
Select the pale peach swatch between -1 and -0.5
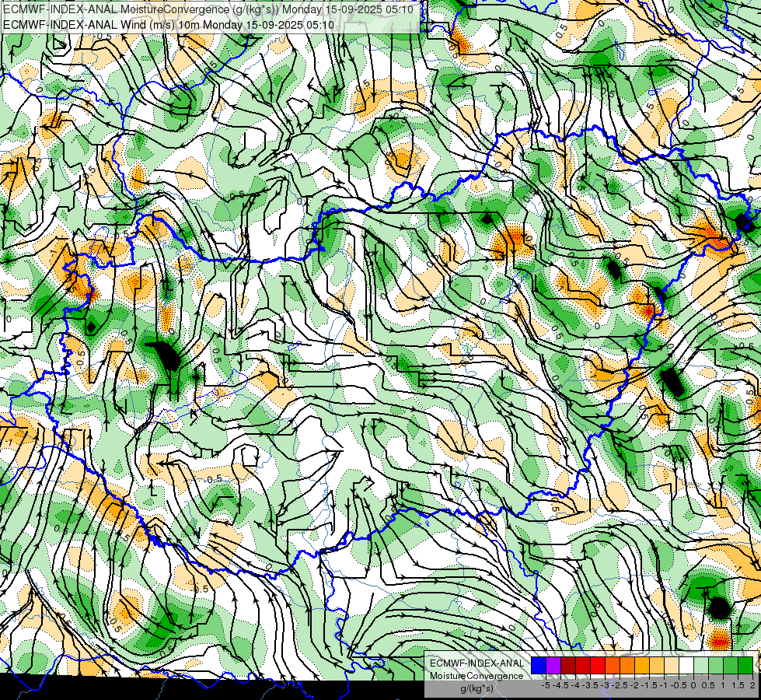click(x=672, y=665)
